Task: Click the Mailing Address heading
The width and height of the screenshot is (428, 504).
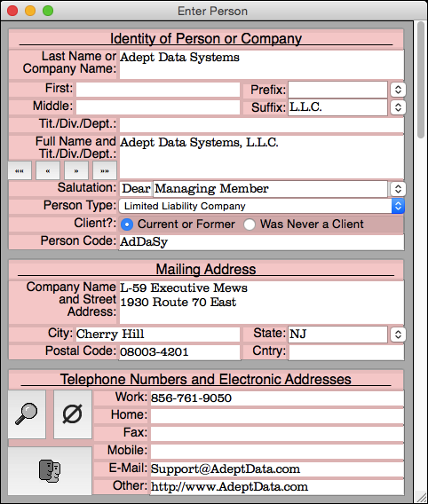Action: click(x=206, y=270)
